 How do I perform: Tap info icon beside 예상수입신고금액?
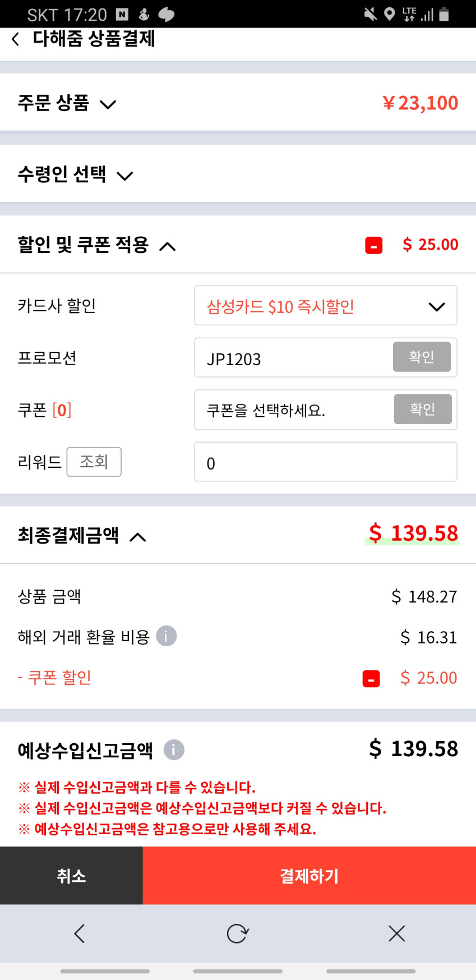pyautogui.click(x=174, y=749)
